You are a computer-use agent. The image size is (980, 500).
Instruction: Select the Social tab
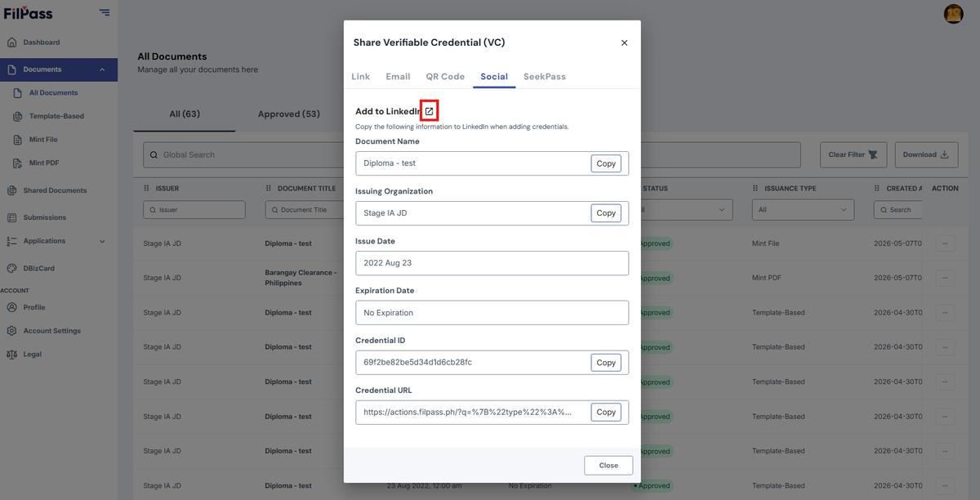pos(494,77)
